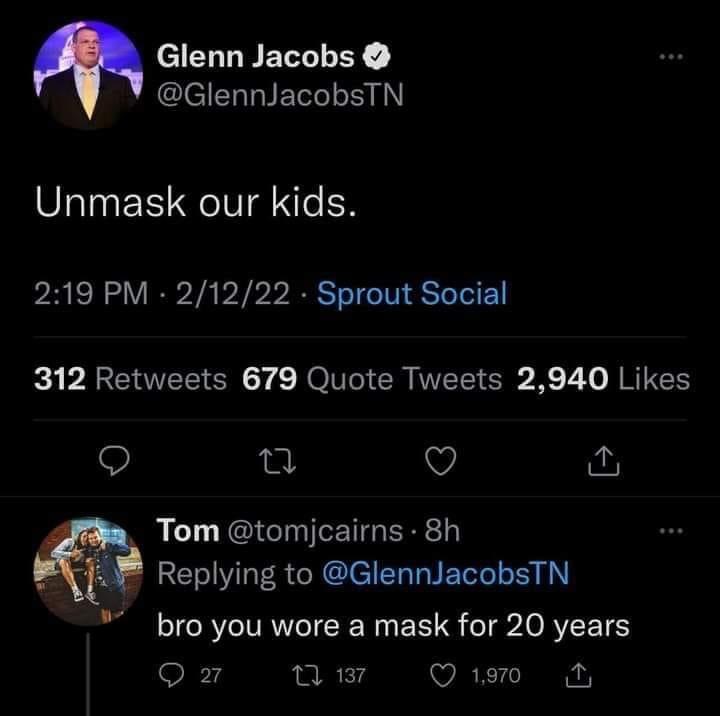Like the main tweet with heart icon

[x=440, y=461]
